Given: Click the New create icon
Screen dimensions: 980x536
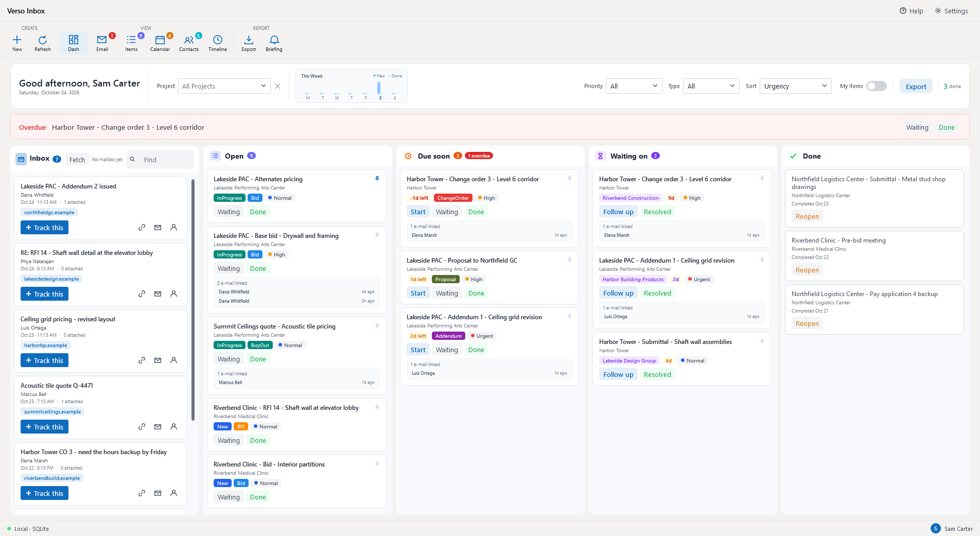Looking at the screenshot, I should pyautogui.click(x=17, y=43).
